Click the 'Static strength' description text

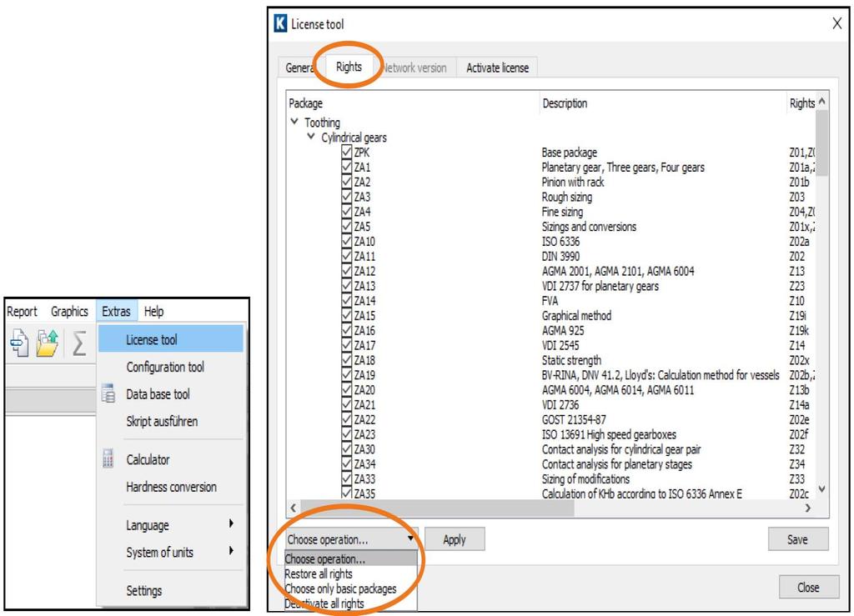pos(571,360)
